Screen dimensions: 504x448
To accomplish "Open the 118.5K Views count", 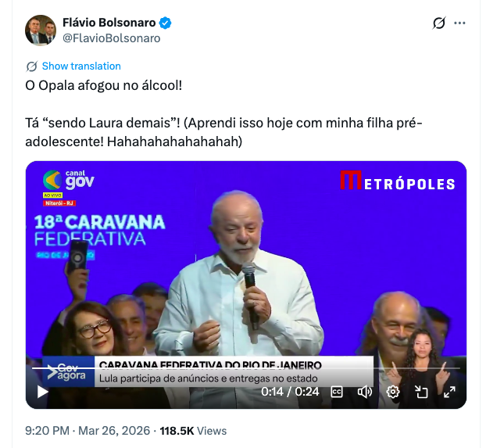I will coord(193,431).
